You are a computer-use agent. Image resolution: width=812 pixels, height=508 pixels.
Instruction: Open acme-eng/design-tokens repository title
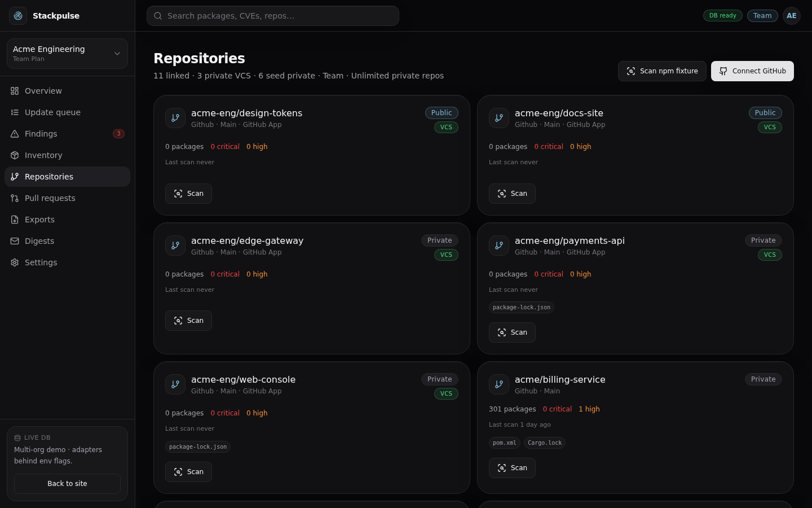246,113
